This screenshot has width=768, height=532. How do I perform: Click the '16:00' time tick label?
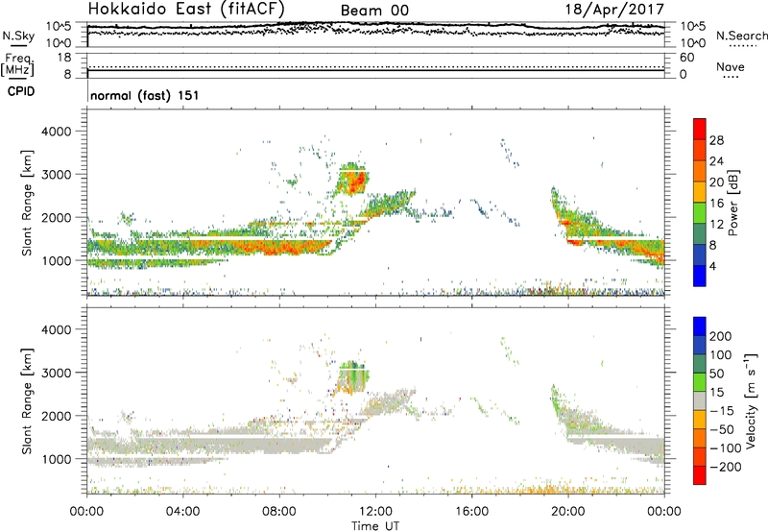[x=471, y=512]
